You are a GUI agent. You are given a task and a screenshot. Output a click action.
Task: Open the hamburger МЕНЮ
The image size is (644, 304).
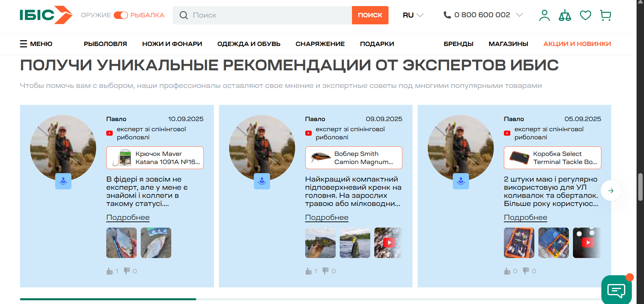(x=36, y=44)
